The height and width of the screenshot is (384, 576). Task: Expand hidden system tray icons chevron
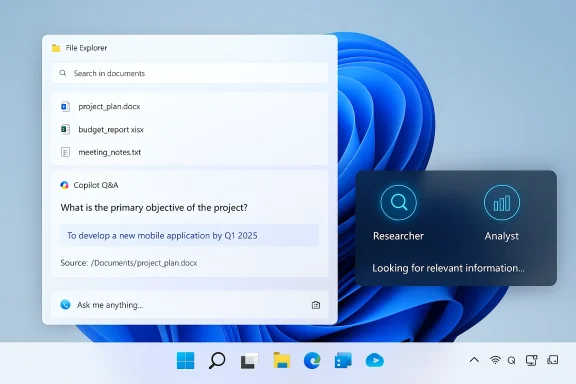pyautogui.click(x=474, y=360)
